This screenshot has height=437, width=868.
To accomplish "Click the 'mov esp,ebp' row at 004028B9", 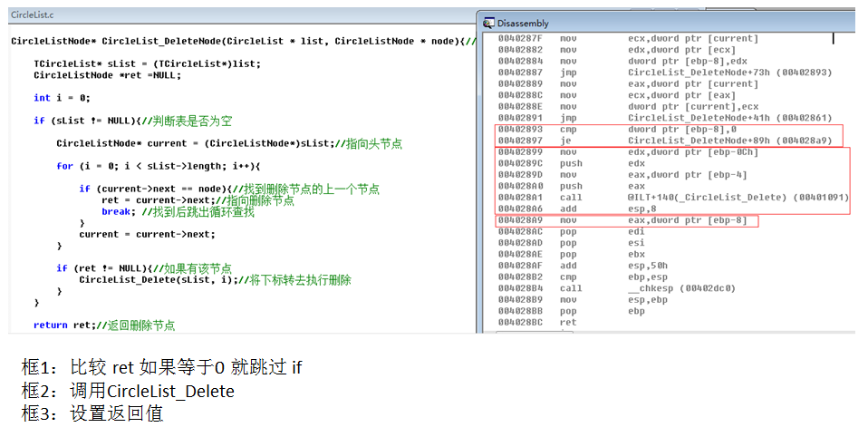I will 583,299.
